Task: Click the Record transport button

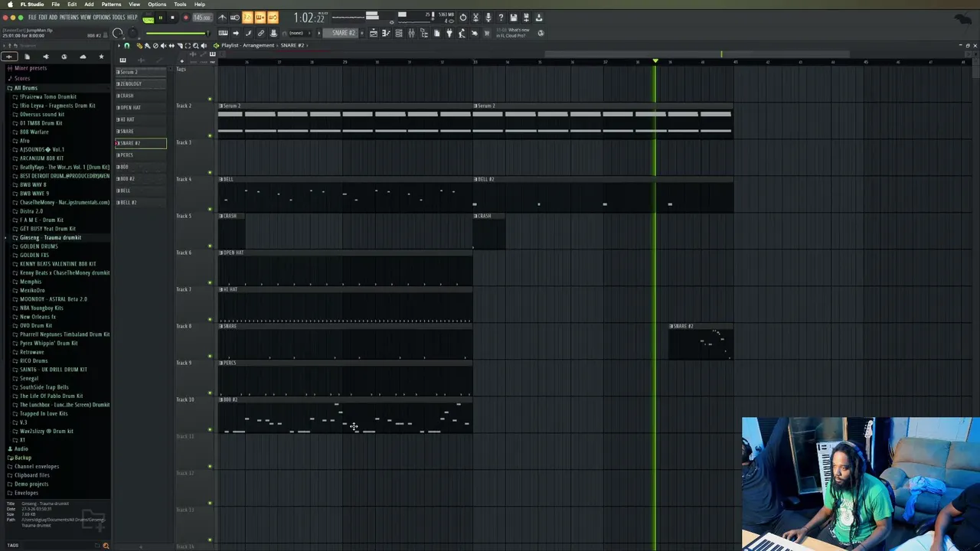Action: coord(185,18)
